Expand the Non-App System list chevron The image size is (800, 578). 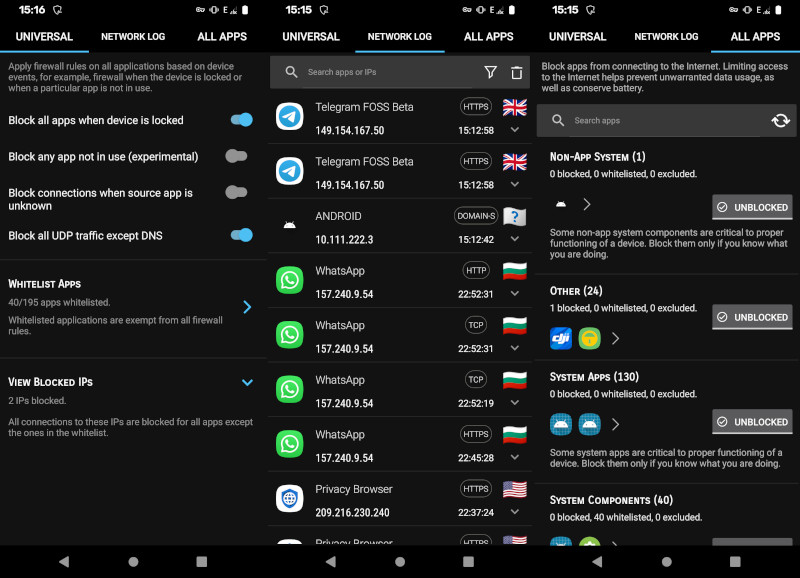point(587,205)
